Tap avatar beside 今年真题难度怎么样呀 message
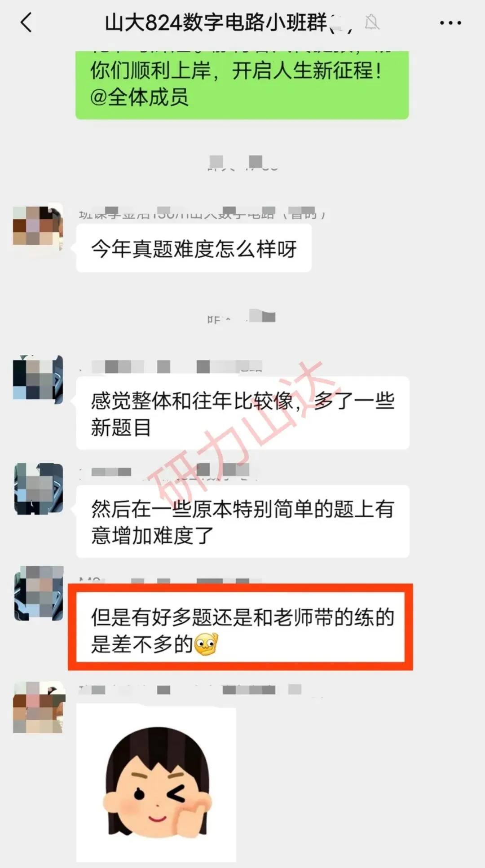Screen dimensions: 485x868 pyautogui.click(x=38, y=225)
